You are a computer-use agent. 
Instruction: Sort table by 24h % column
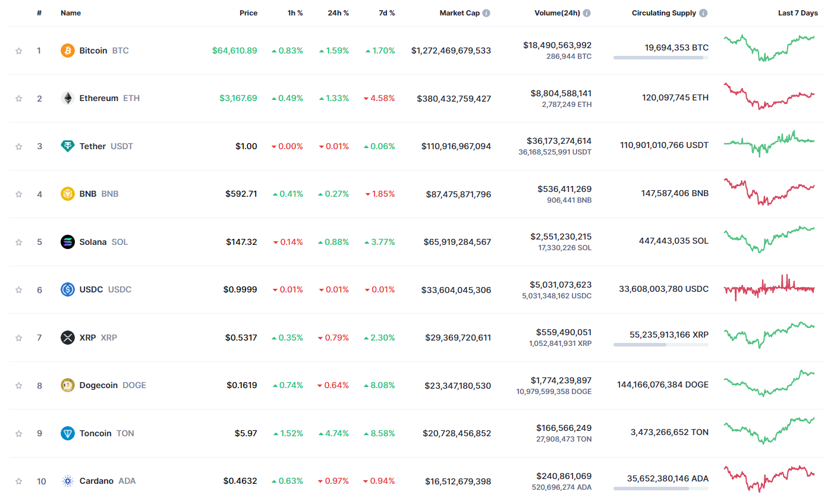pos(338,13)
